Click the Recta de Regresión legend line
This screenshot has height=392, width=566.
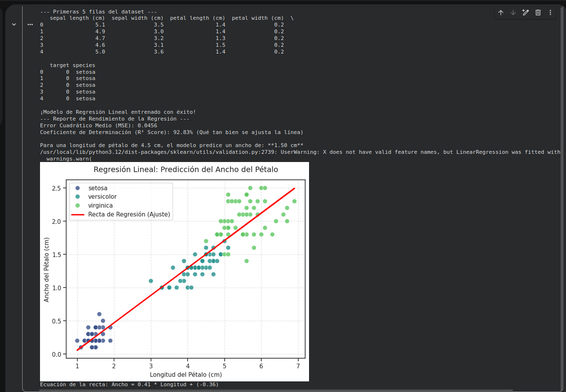tap(78, 215)
